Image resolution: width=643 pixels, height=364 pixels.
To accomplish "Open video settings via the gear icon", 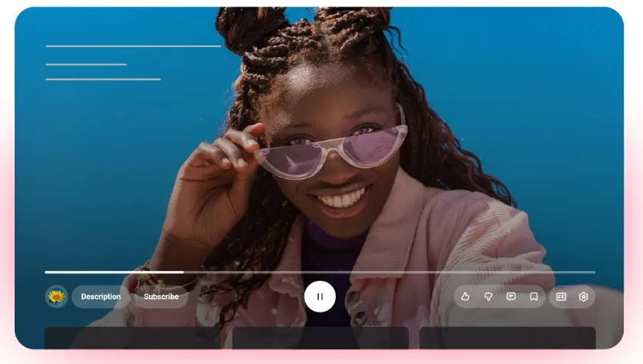I will 583,296.
